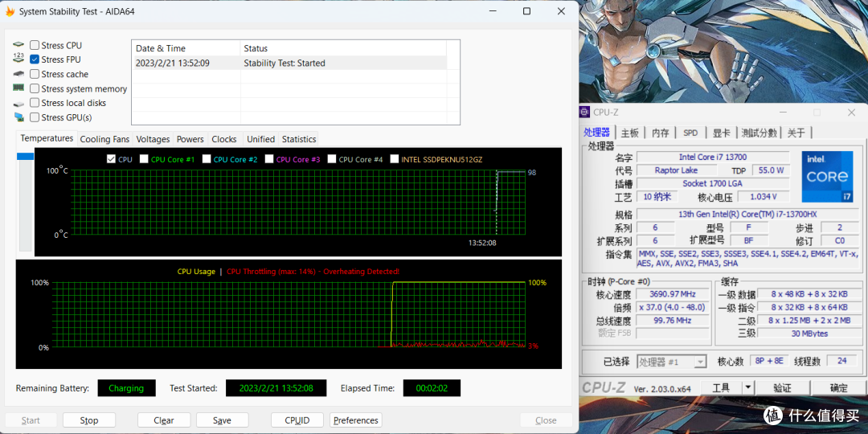This screenshot has width=868, height=434.
Task: Show INTEL SSDPEKNU512GZ temperature on graph
Action: tap(394, 159)
